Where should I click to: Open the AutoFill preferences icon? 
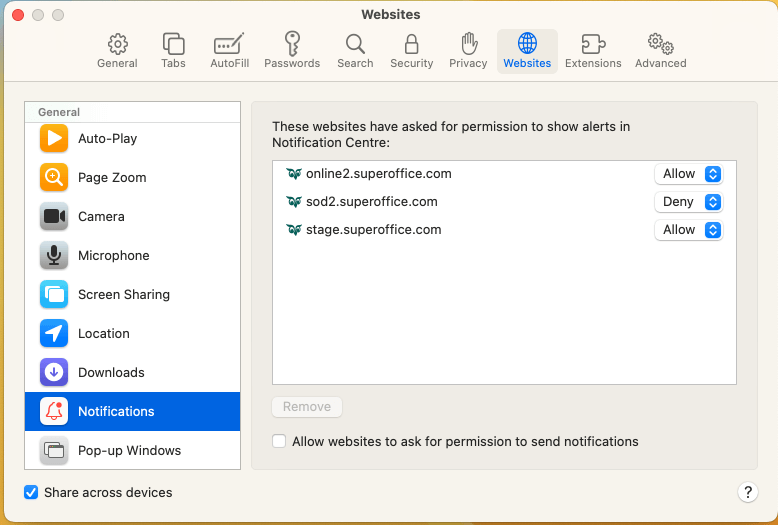[x=229, y=44]
